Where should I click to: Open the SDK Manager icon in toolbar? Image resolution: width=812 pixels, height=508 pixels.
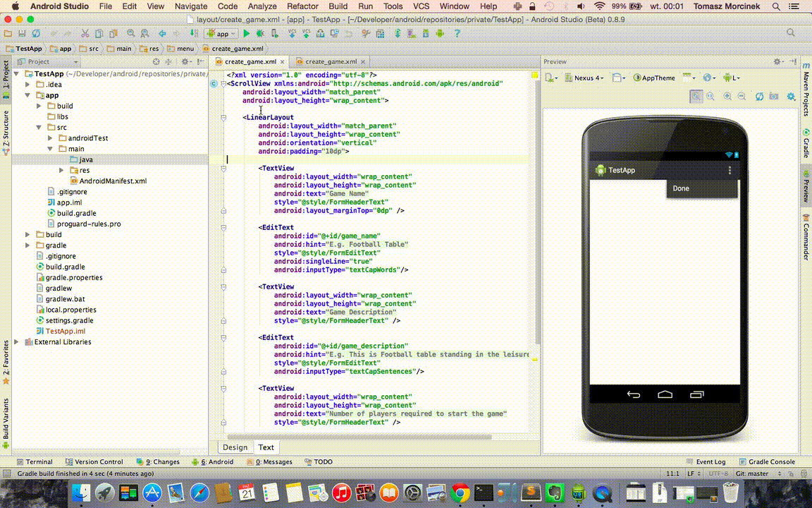(x=425, y=32)
